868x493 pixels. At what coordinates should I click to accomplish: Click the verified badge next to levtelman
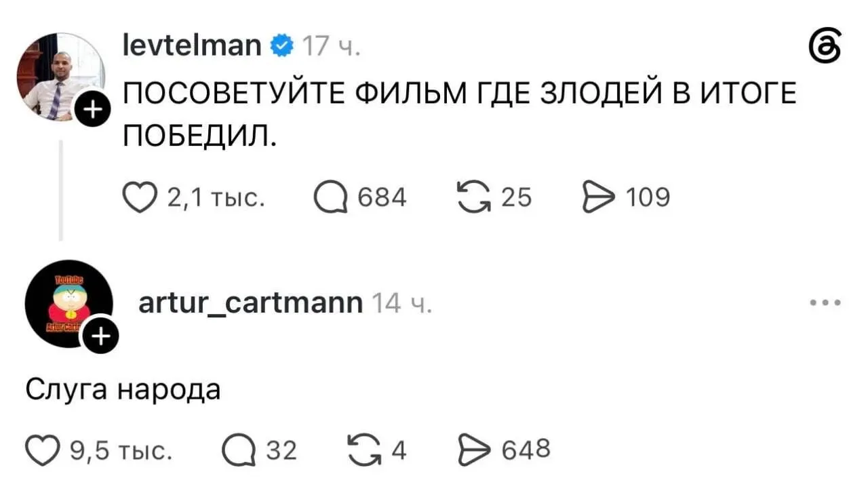point(281,46)
